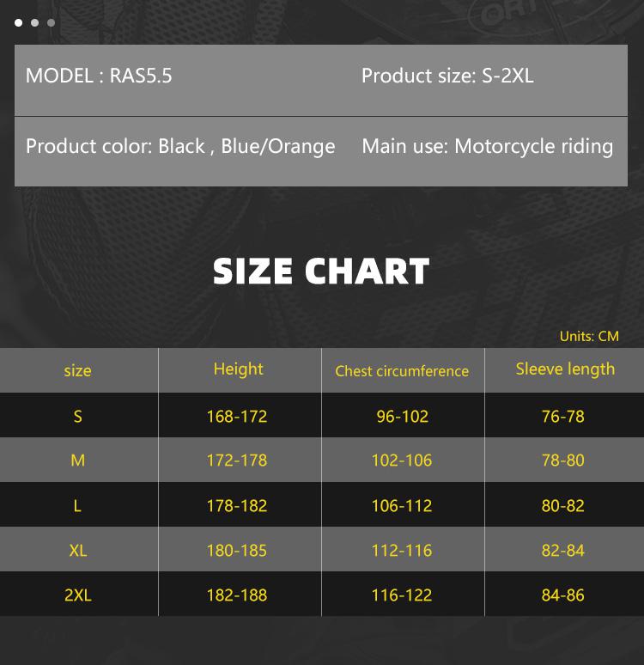Click the Product size: S-2XL text

coord(447,76)
